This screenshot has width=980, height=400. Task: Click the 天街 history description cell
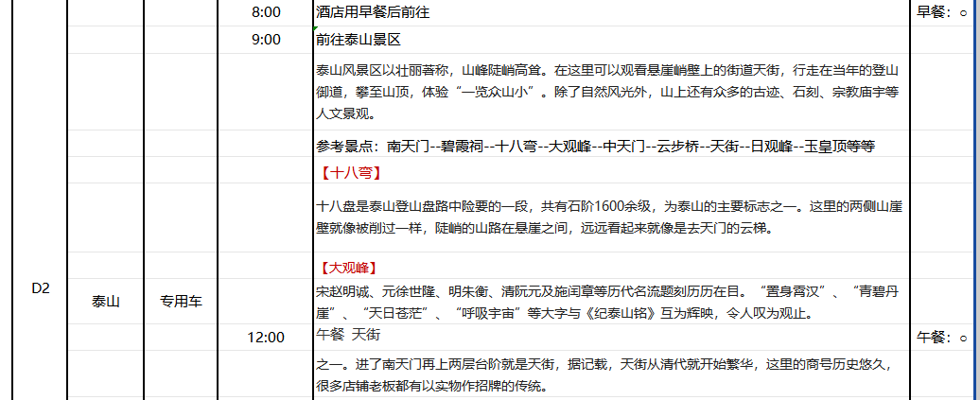click(x=605, y=374)
